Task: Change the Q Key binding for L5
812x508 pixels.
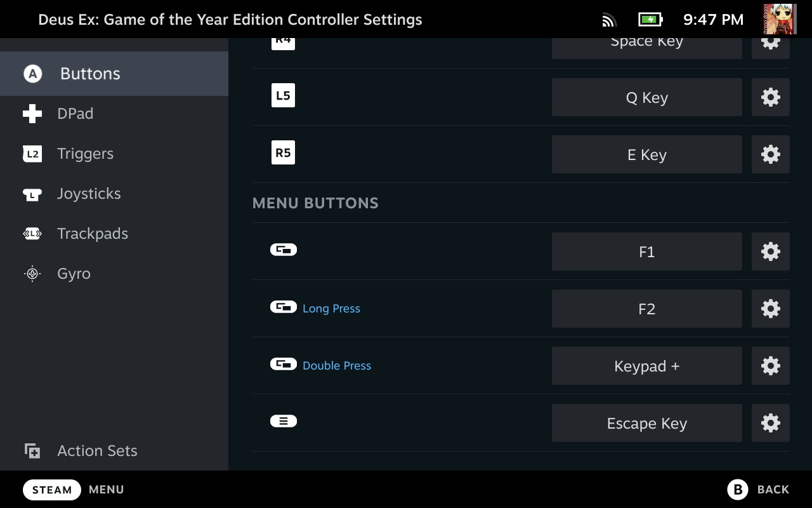Action: (646, 97)
